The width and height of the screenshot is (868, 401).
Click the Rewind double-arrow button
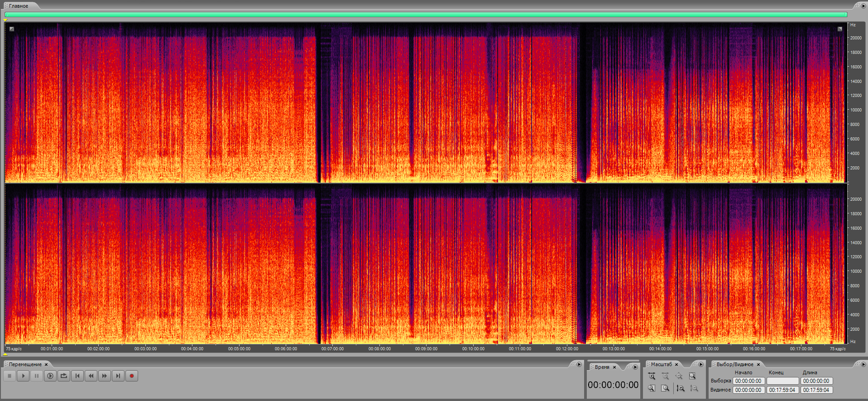(x=91, y=376)
